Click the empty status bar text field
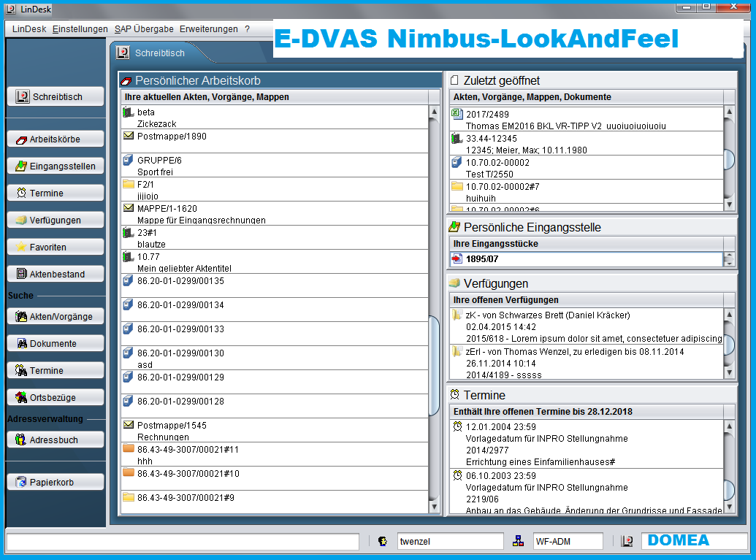Image resolution: width=756 pixels, height=560 pixels. [x=183, y=541]
